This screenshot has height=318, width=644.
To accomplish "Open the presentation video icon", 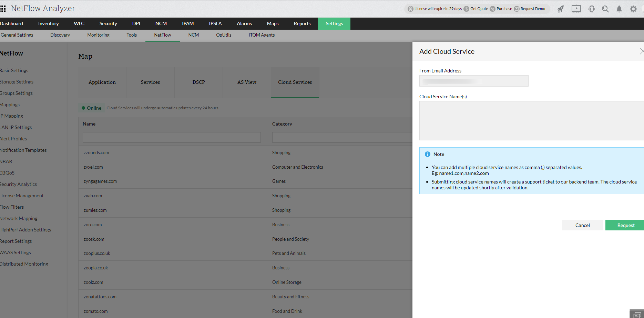I will coord(576,9).
